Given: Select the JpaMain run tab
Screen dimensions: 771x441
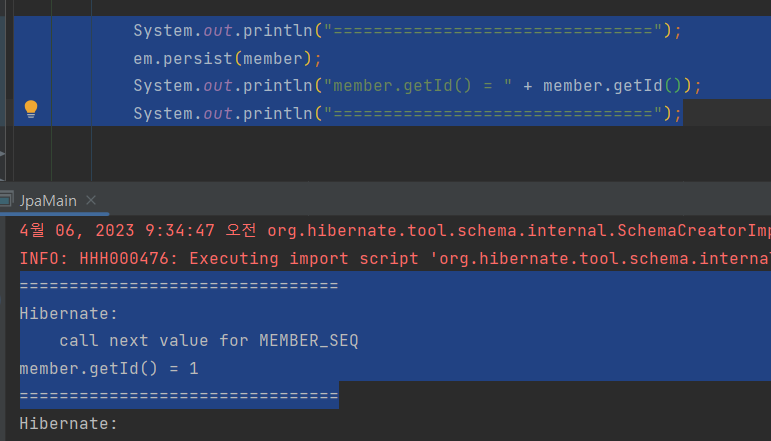Looking at the screenshot, I should click(48, 201).
